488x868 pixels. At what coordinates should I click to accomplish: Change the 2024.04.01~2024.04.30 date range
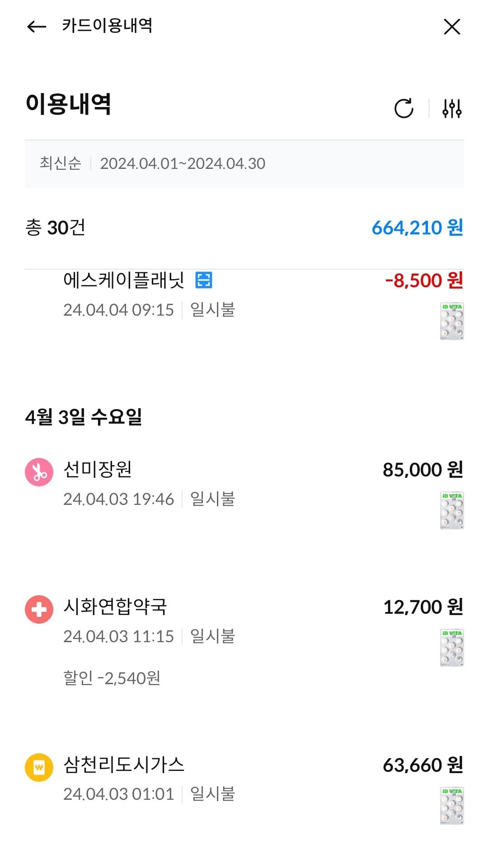click(x=183, y=163)
